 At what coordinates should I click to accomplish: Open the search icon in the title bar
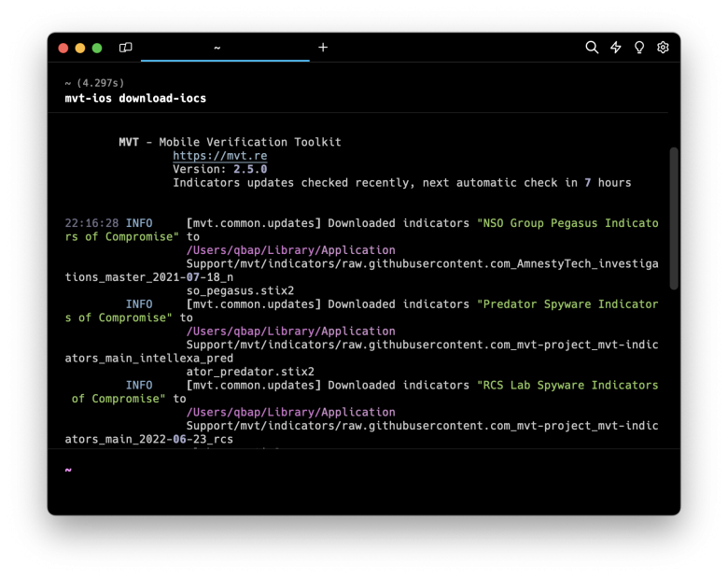pyautogui.click(x=592, y=48)
